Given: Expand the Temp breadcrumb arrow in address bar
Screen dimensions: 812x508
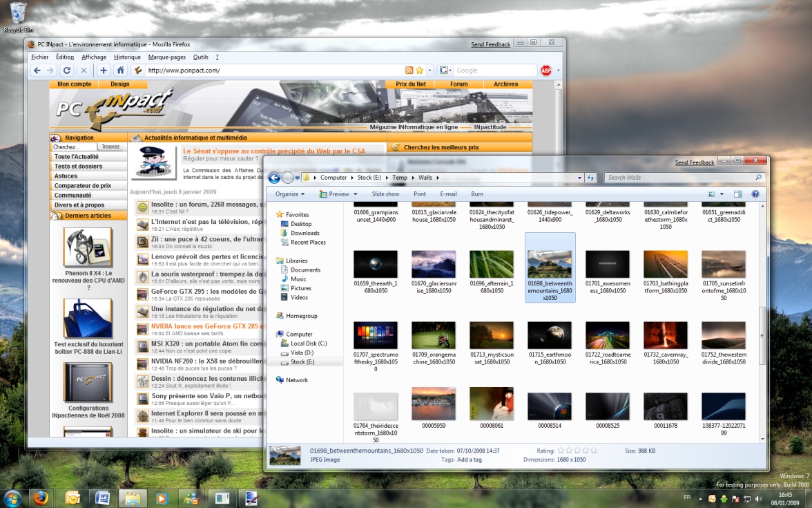Looking at the screenshot, I should (x=413, y=178).
